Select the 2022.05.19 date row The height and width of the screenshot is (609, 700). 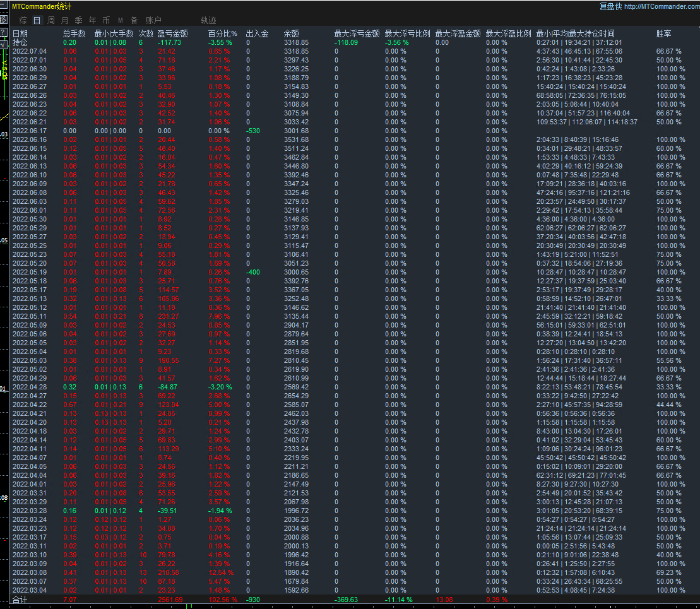tap(30, 273)
